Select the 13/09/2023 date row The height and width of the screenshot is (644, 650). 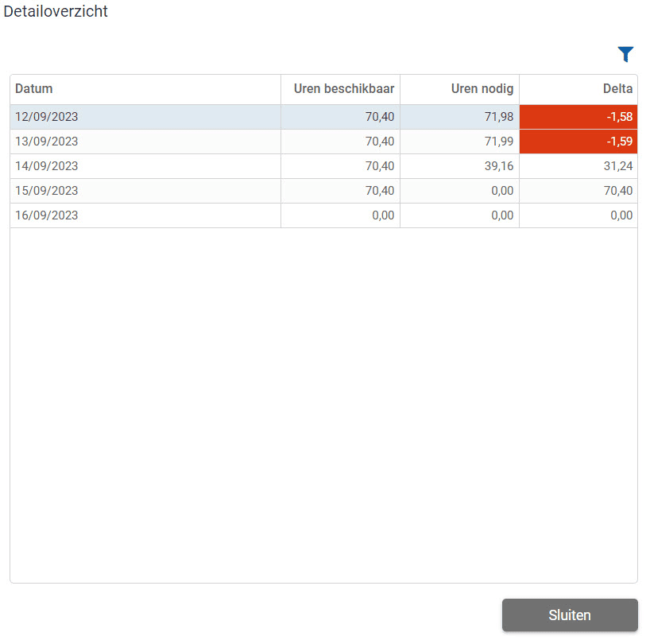pyautogui.click(x=323, y=142)
